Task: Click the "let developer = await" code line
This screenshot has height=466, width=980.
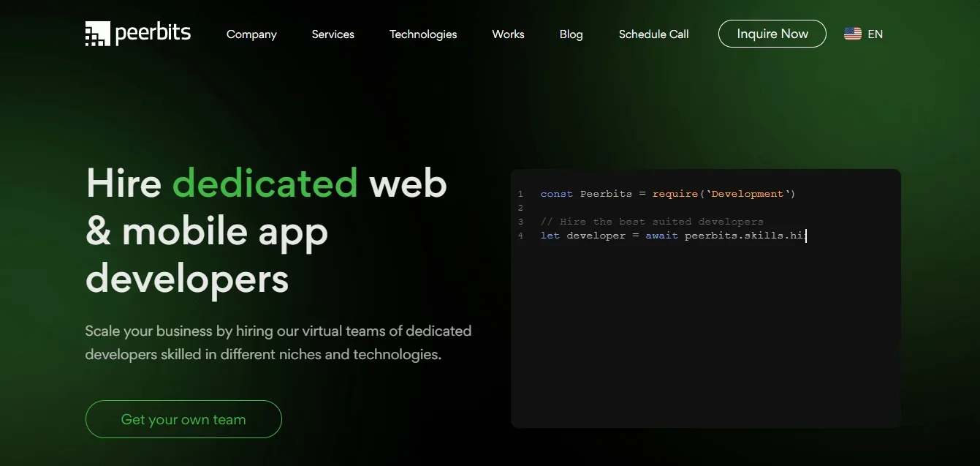Action: pyautogui.click(x=672, y=236)
